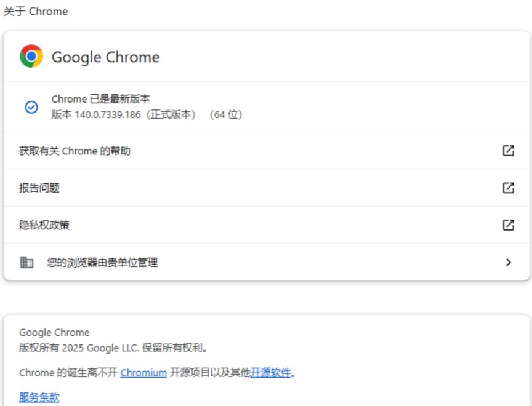Click the building icon for managed browser
The image size is (532, 406).
(27, 263)
